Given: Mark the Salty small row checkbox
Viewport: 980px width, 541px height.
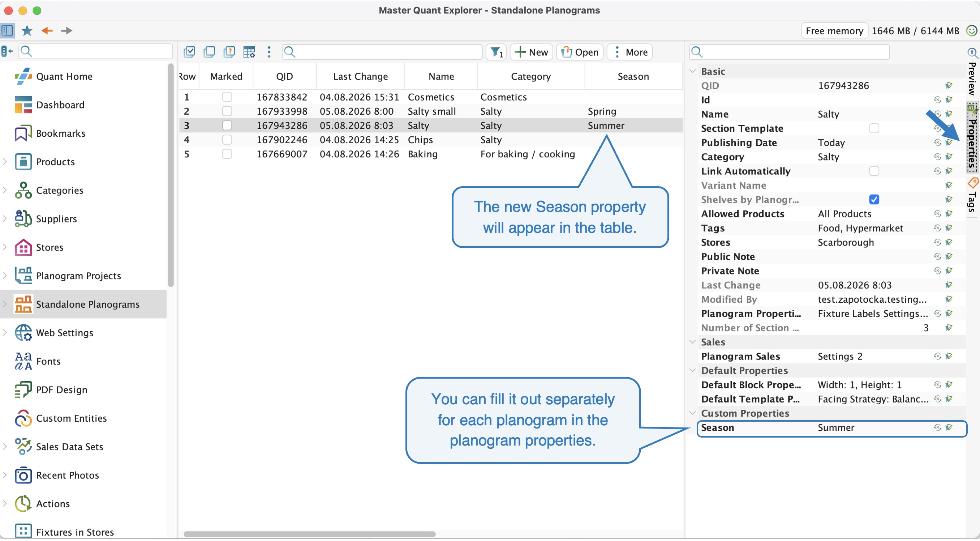Looking at the screenshot, I should (x=227, y=111).
